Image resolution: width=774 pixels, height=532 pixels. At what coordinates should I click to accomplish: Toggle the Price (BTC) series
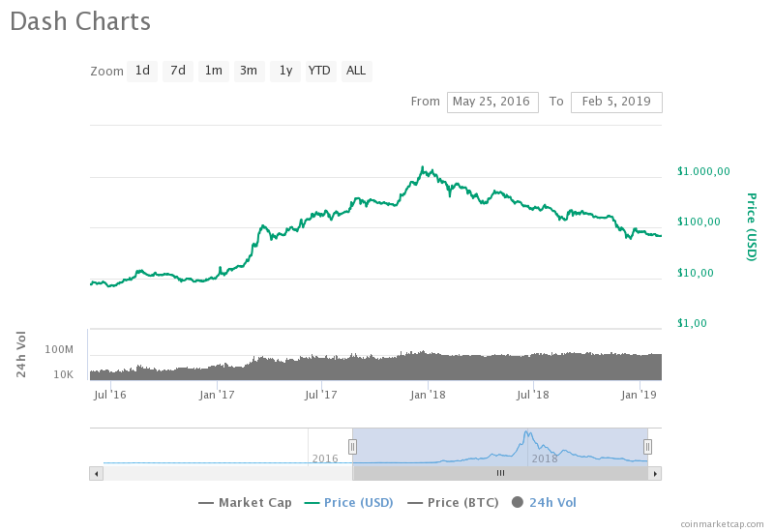[x=453, y=503]
